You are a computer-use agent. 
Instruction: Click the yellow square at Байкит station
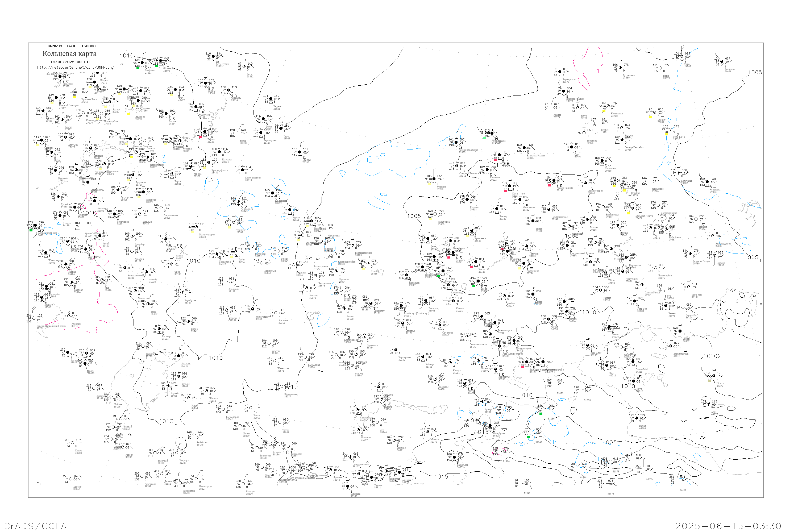coord(650,117)
